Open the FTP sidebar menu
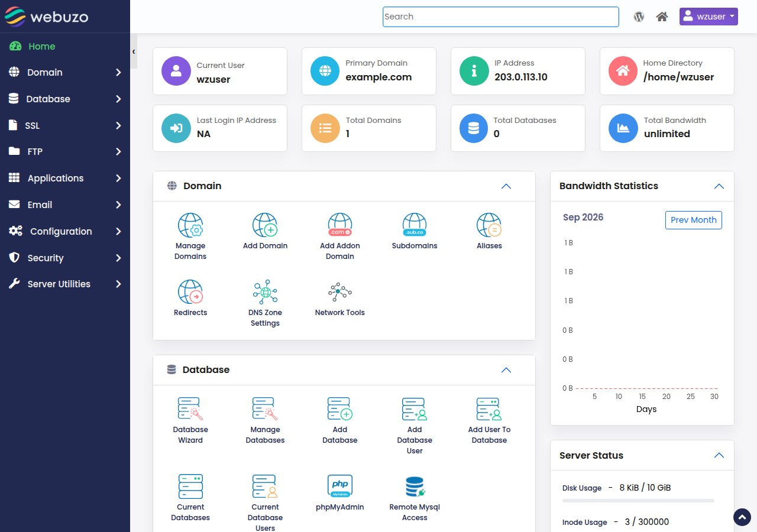 pos(65,151)
